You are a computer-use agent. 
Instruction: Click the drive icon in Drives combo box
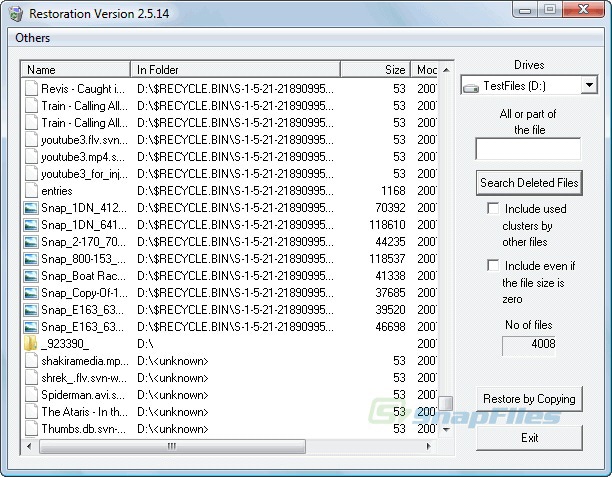point(471,88)
